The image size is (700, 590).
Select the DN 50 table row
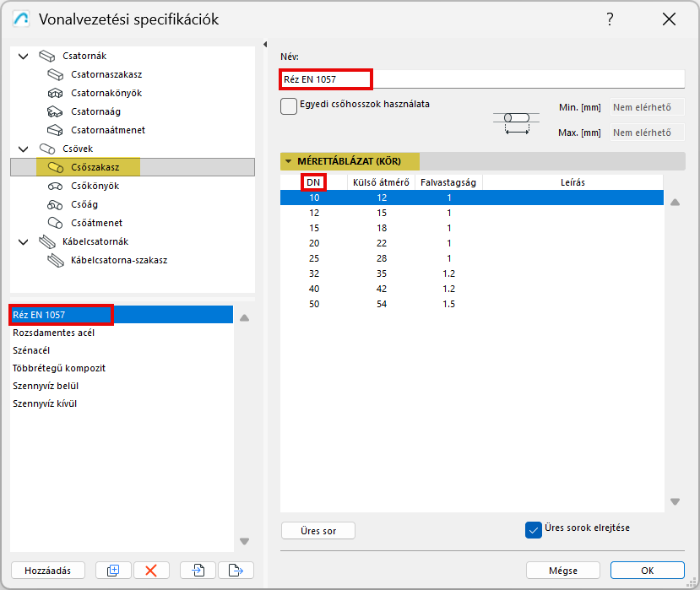[x=472, y=304]
